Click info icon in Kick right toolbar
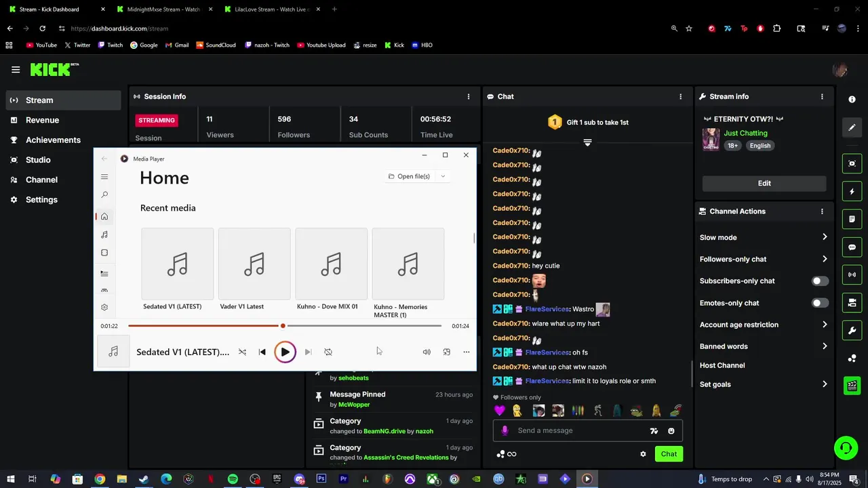Image resolution: width=868 pixels, height=488 pixels. click(x=852, y=99)
